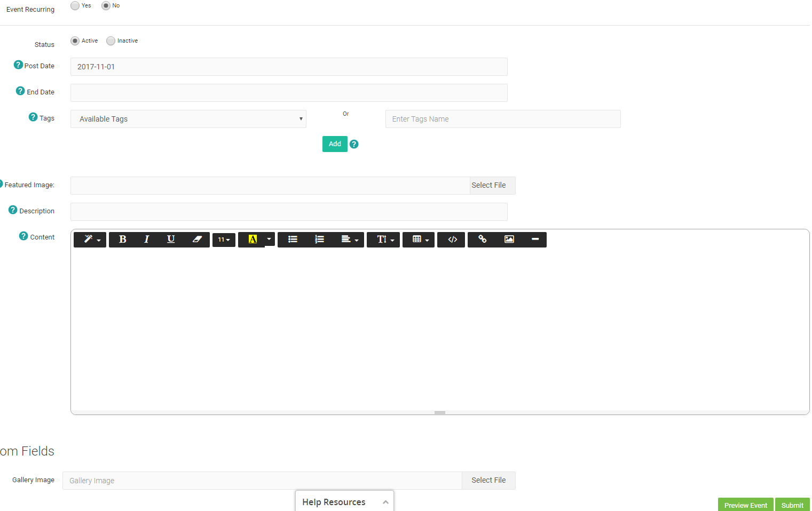Show help for Post Date
Image resolution: width=812 pixels, height=511 pixels.
(x=18, y=65)
